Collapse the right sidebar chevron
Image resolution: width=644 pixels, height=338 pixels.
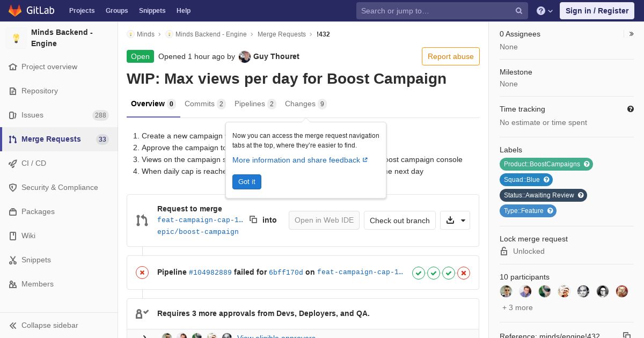632,34
